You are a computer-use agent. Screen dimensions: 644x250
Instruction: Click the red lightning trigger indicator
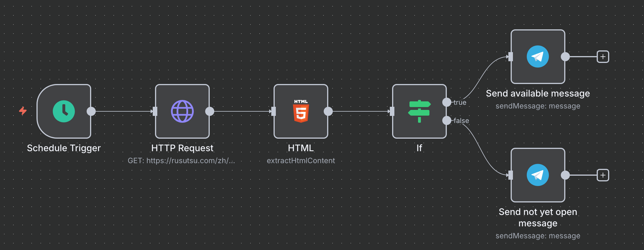23,111
